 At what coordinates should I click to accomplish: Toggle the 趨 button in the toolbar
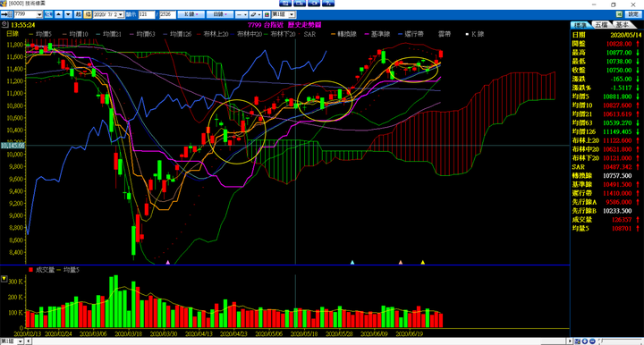click(78, 14)
